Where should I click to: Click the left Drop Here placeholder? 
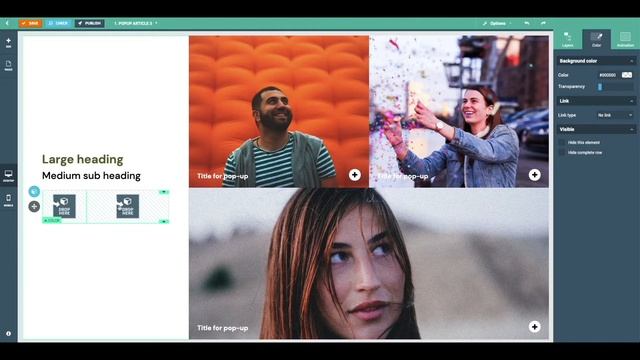coord(64,206)
